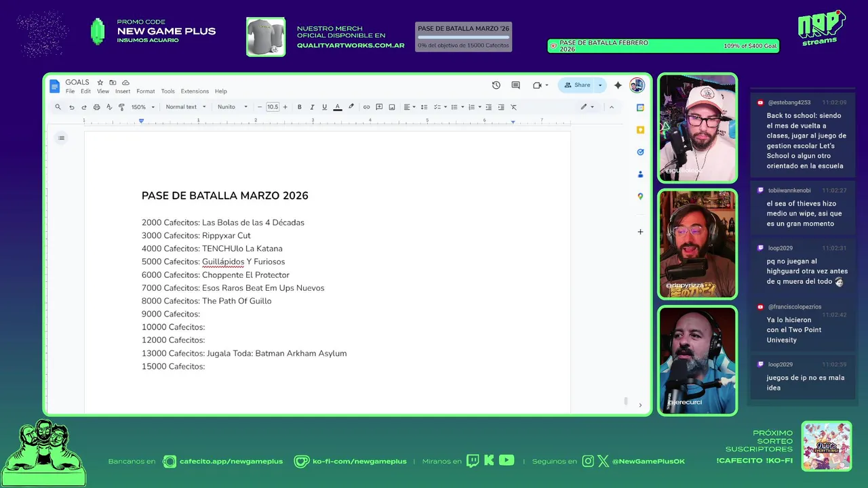The width and height of the screenshot is (868, 488).
Task: Activate the paint format tool
Action: (x=121, y=107)
